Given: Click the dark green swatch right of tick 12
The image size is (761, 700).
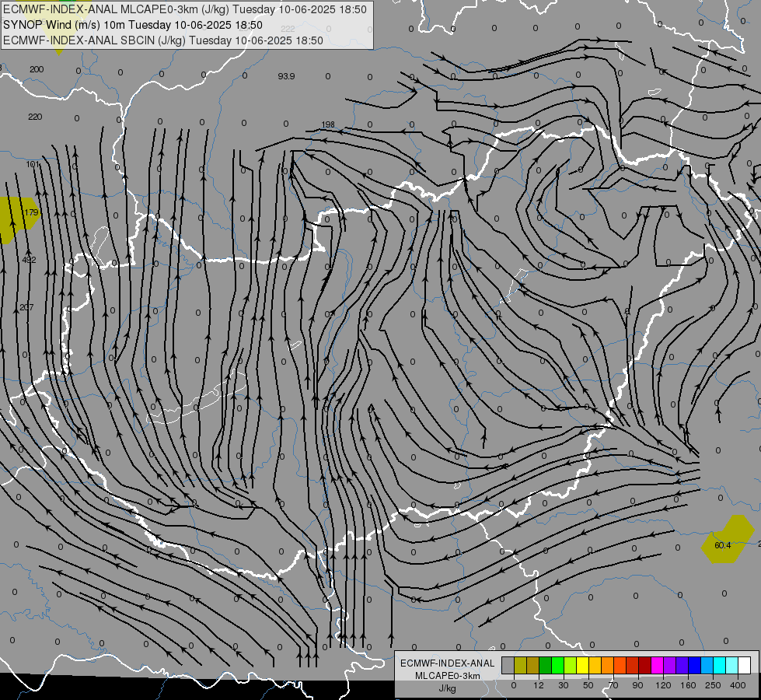Looking at the screenshot, I should pos(545,666).
